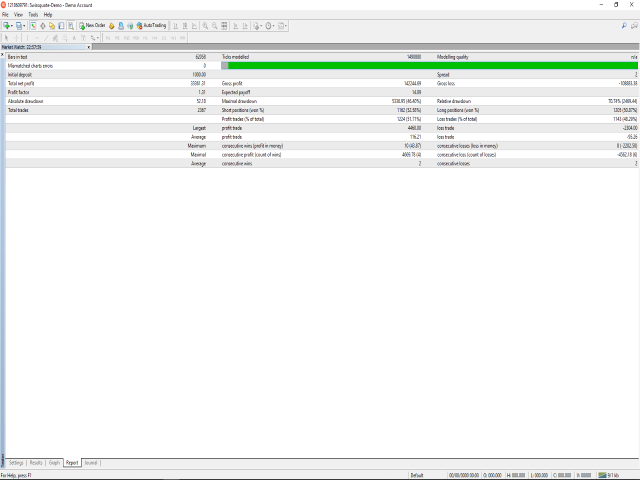640x480 pixels.
Task: Select the Vertical Line tool
Action: [27, 38]
